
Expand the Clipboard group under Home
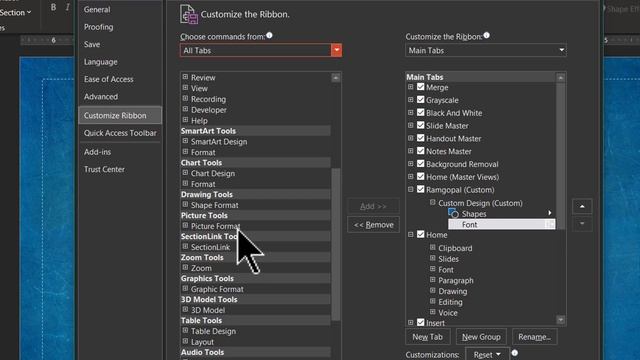click(433, 247)
